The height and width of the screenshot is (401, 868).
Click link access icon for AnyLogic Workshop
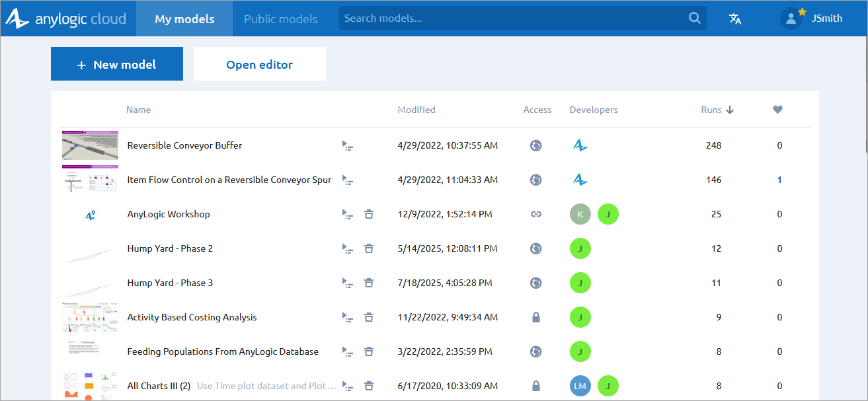point(536,214)
